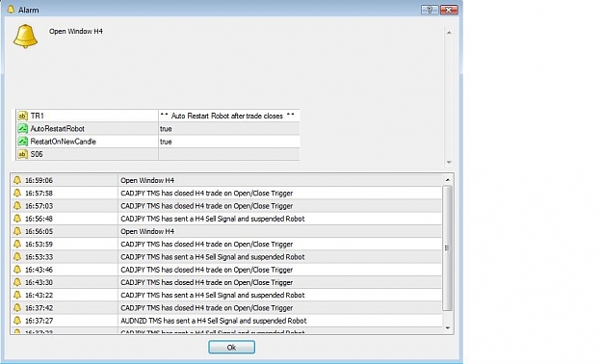
Task: Click the up arrow of the alert list scrollbar
Action: click(448, 180)
